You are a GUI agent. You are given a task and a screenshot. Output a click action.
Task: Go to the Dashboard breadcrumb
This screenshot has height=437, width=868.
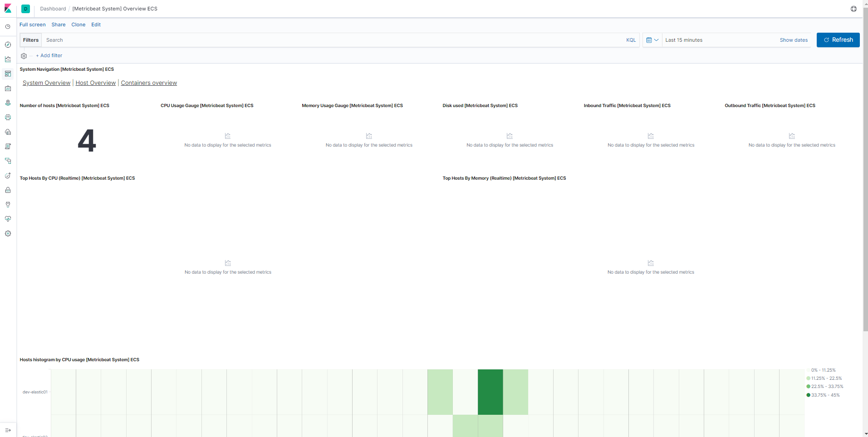click(53, 9)
